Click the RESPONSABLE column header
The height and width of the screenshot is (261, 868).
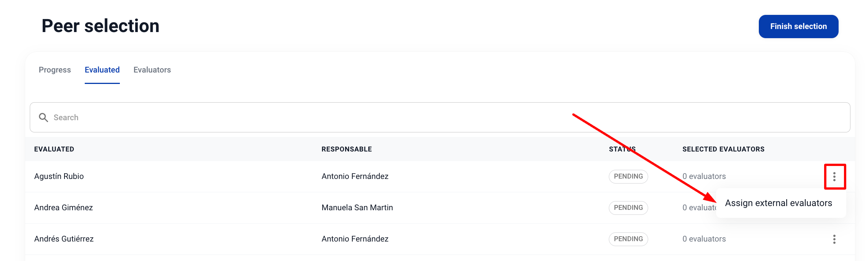coord(346,149)
